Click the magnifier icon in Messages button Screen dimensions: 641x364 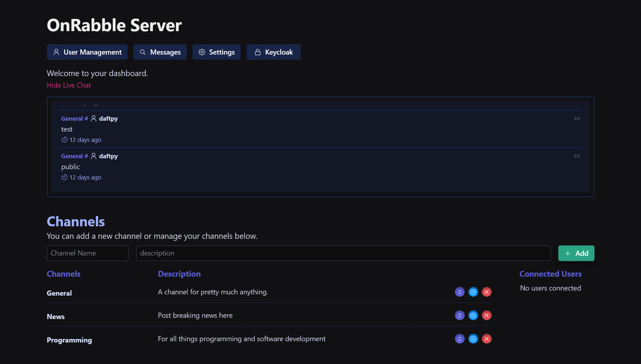(x=143, y=52)
